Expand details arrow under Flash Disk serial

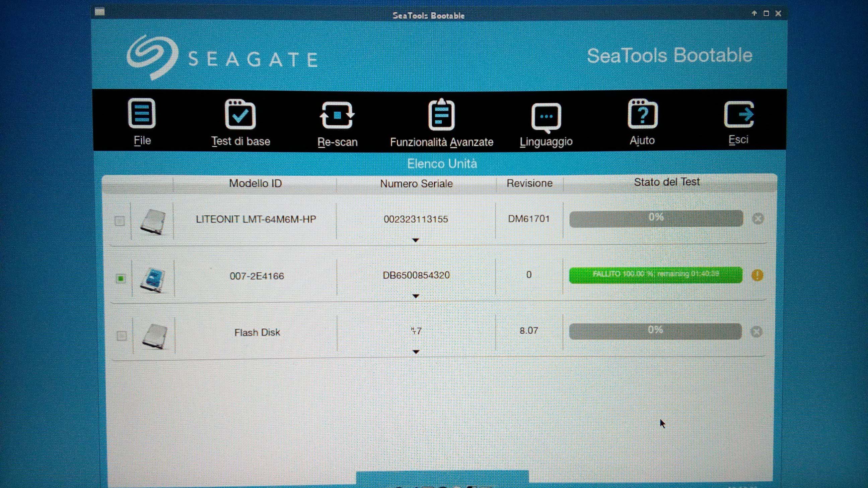click(416, 352)
